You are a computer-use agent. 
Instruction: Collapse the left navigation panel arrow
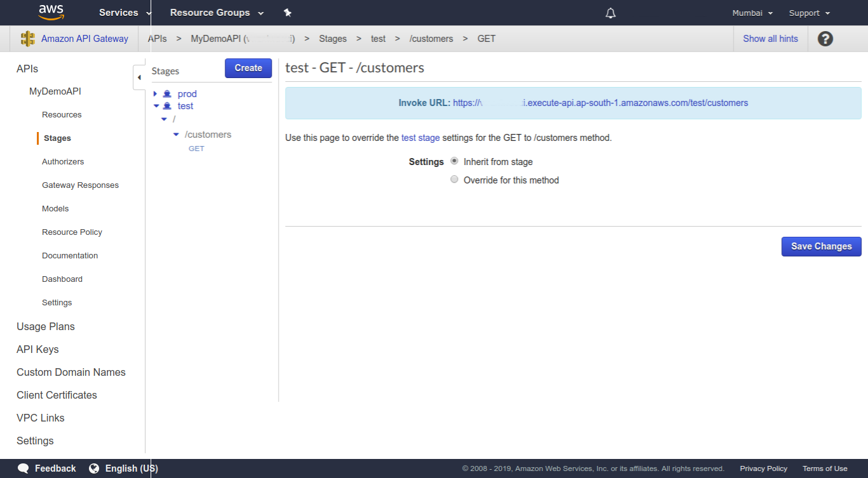139,77
